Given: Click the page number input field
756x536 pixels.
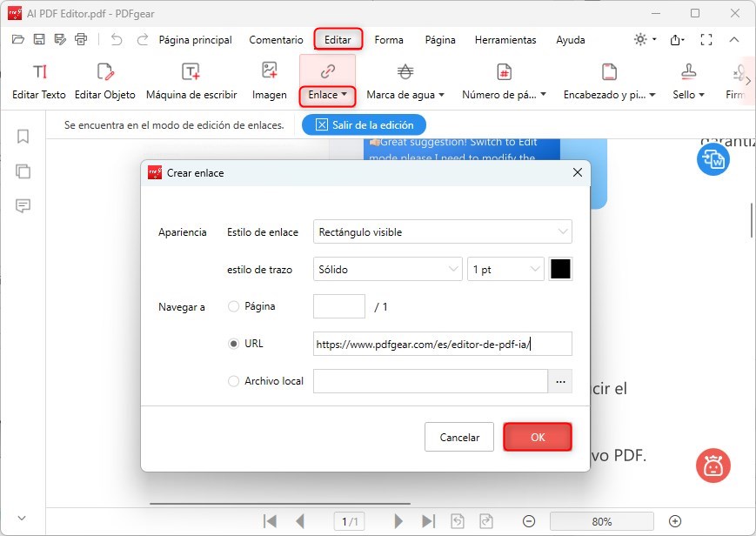Looking at the screenshot, I should pos(338,306).
